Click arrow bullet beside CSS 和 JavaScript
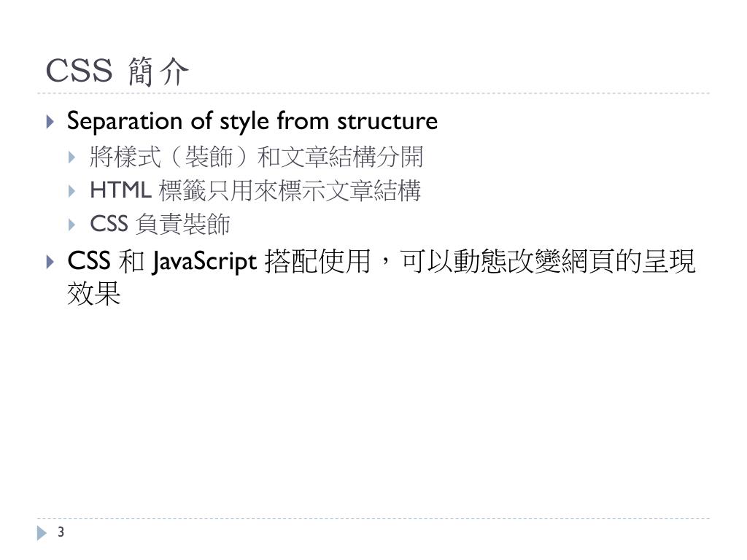 pos(50,262)
